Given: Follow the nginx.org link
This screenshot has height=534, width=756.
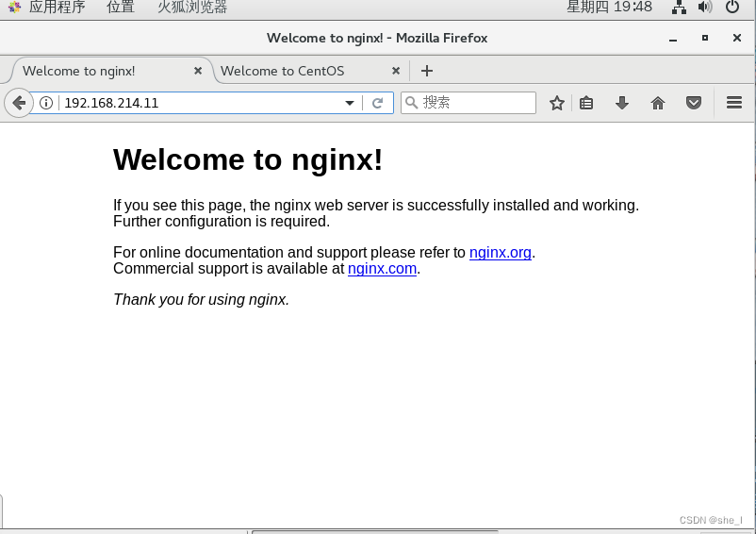Looking at the screenshot, I should (x=500, y=252).
